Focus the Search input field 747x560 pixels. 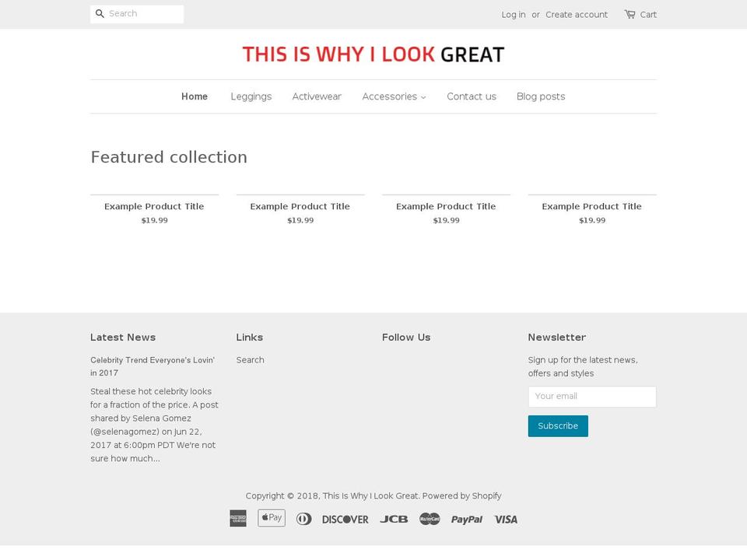click(x=137, y=14)
